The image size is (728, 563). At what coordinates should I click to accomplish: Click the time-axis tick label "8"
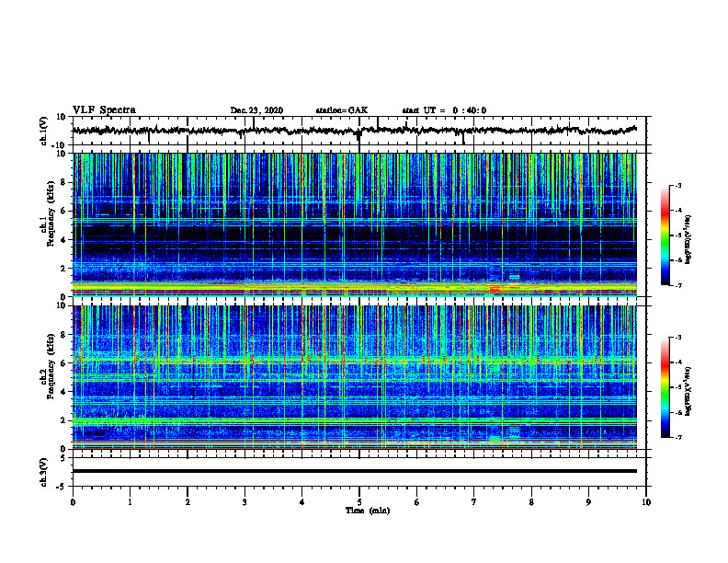click(x=531, y=502)
